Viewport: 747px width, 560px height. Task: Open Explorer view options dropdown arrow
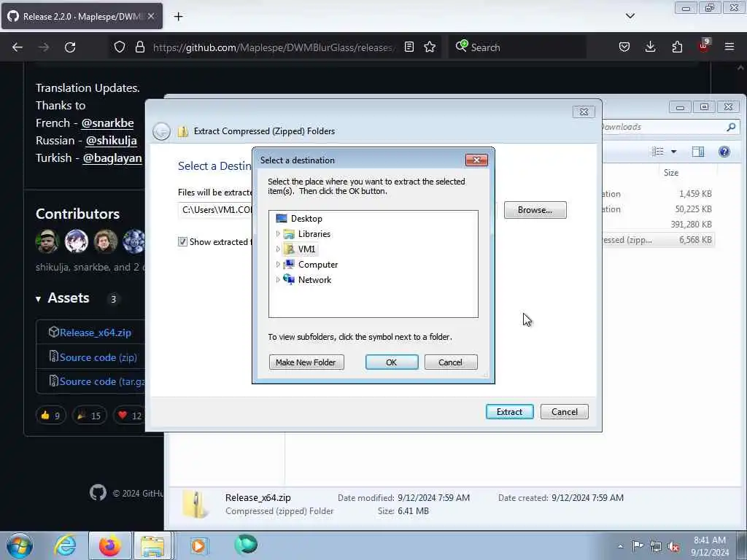point(673,152)
